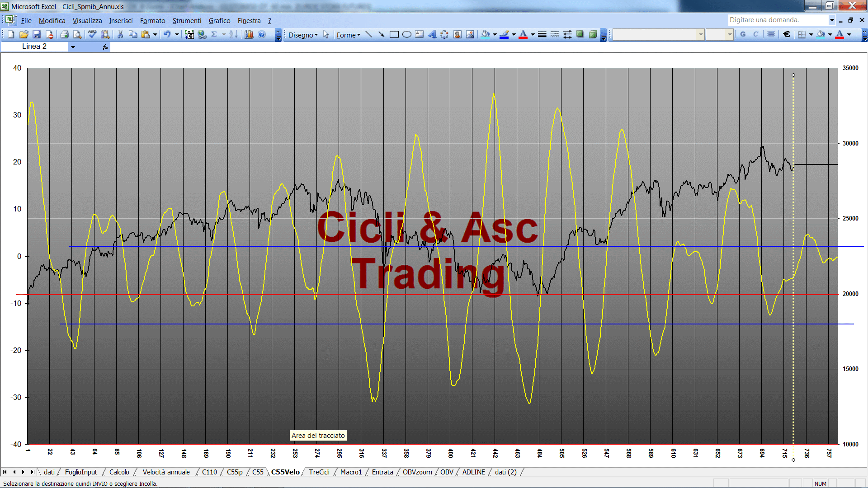
Task: Click the 'Digitare una domanda' help field
Action: click(x=778, y=20)
